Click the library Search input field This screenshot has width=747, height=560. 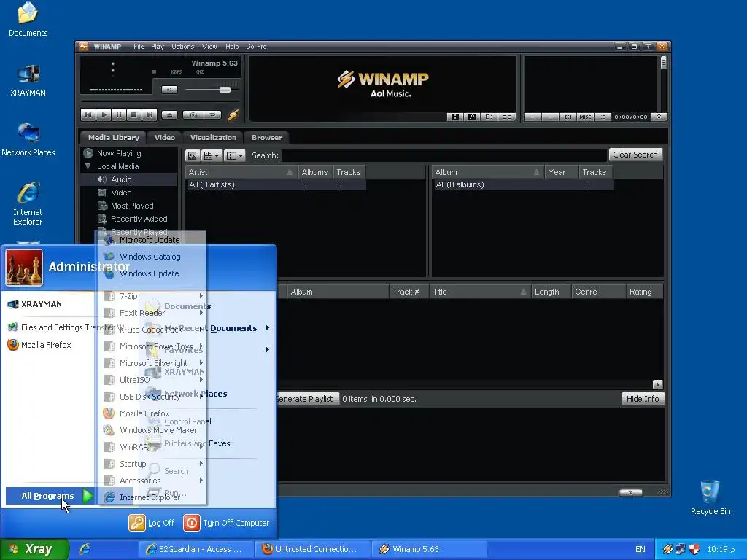[444, 155]
